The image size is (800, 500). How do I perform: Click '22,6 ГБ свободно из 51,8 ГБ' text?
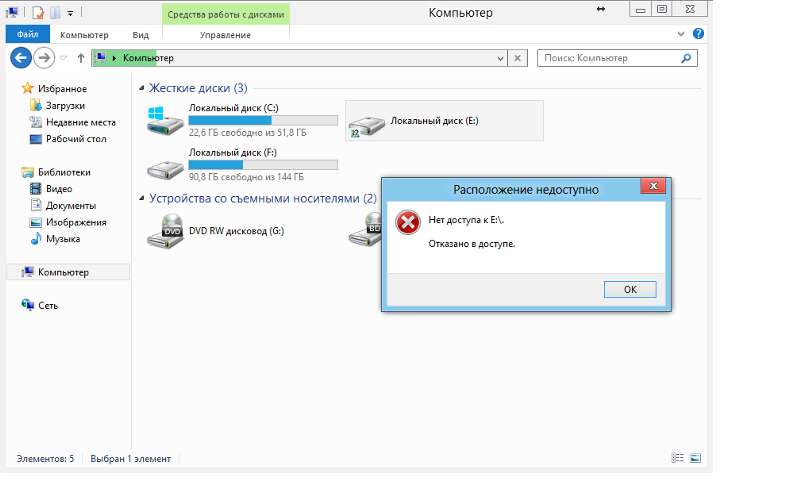247,133
